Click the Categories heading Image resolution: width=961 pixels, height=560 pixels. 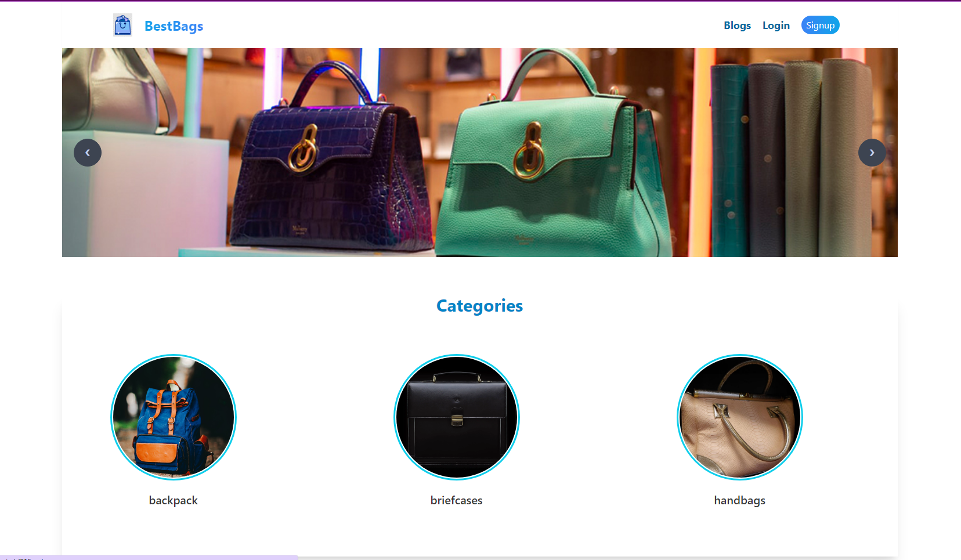pos(480,306)
